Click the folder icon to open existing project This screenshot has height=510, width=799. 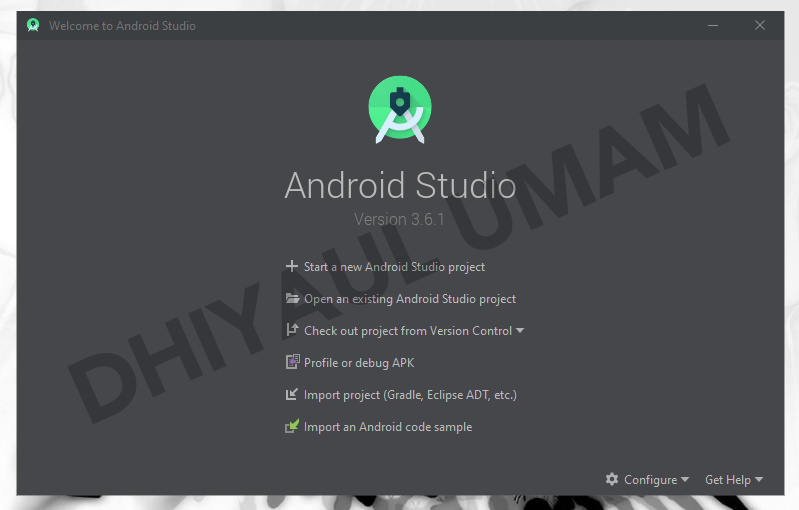tap(292, 299)
